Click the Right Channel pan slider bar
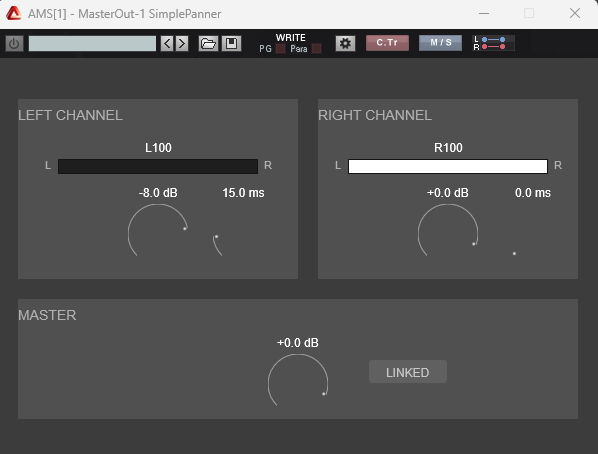The height and width of the screenshot is (454, 598). point(448,166)
